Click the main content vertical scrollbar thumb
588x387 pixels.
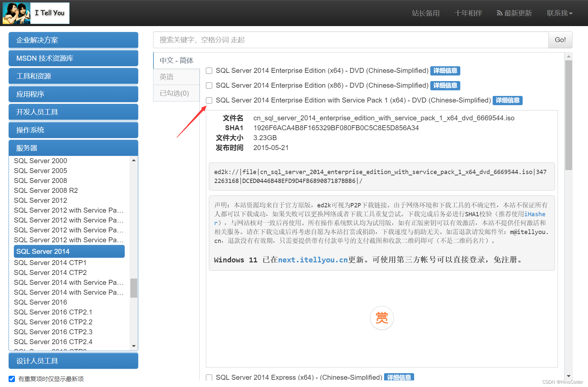[x=569, y=115]
